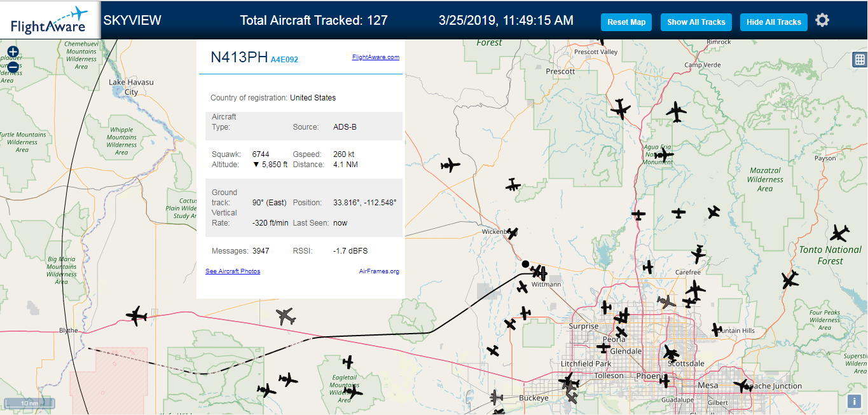
Task: Open the FlightAware.com link
Action: click(x=376, y=57)
